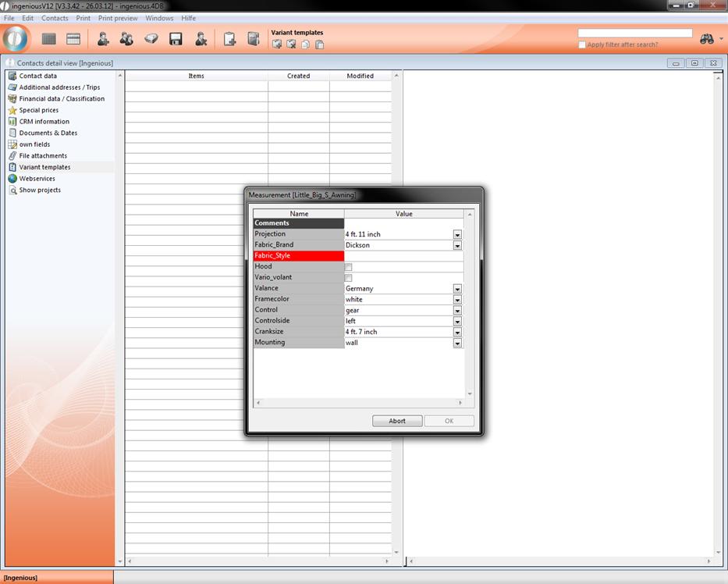Click the round ingenious logo button
This screenshot has height=584, width=728.
pyautogui.click(x=16, y=38)
